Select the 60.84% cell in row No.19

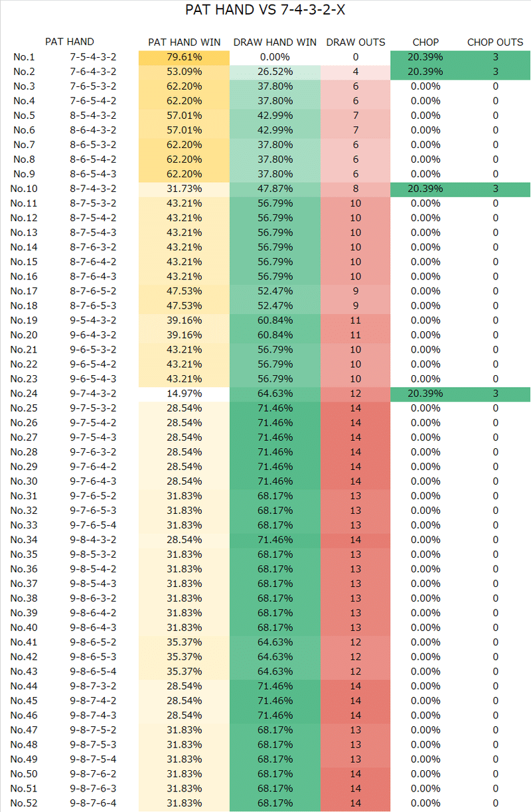click(275, 320)
